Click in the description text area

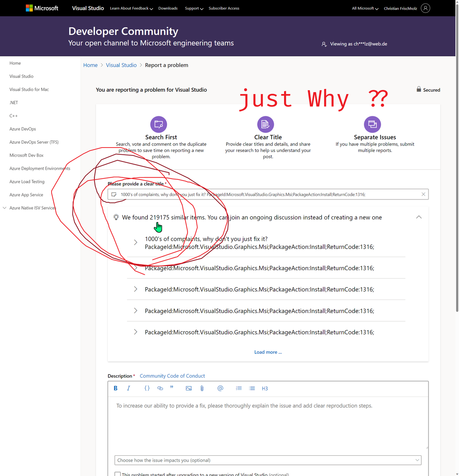pyautogui.click(x=268, y=422)
